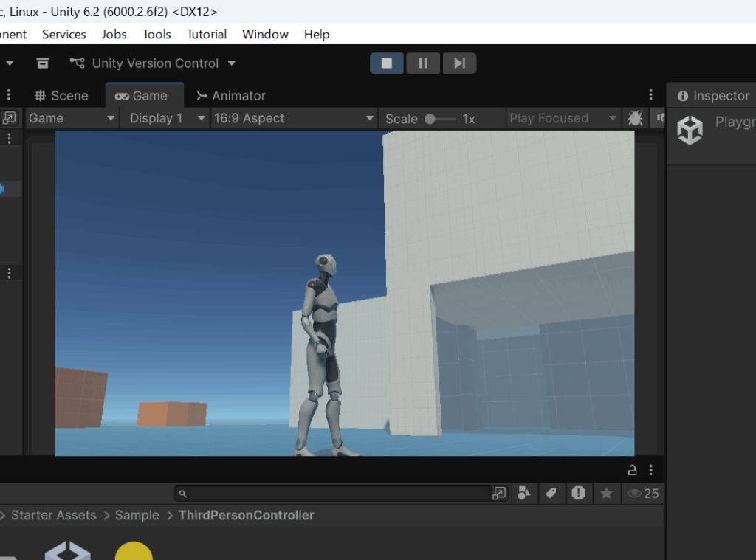Viewport: 756px width, 560px height.
Task: Stop play mode with the stop button
Action: click(x=386, y=63)
